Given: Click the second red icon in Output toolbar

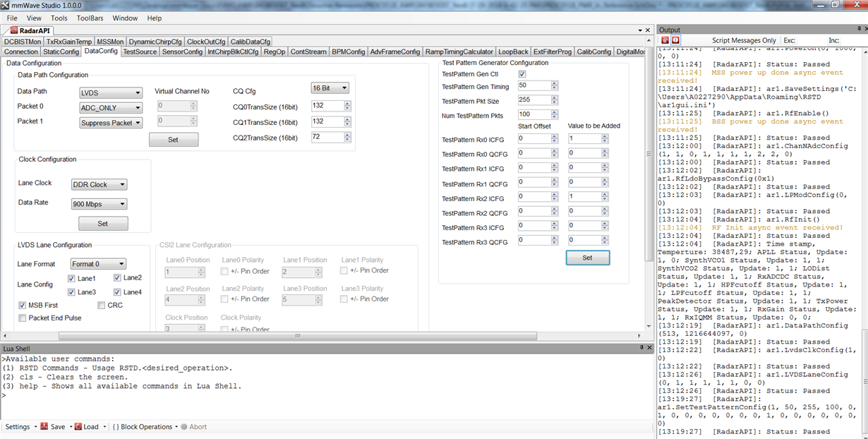Looking at the screenshot, I should pos(675,40).
